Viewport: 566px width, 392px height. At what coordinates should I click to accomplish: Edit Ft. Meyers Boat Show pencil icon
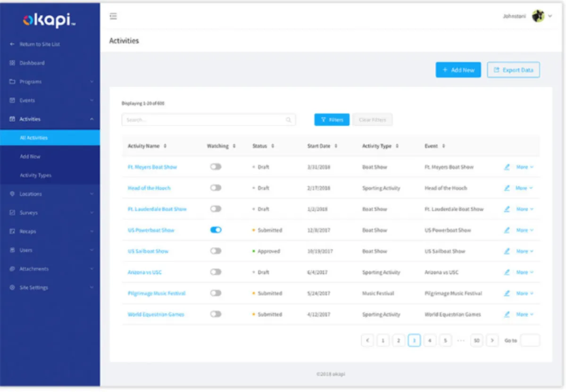[x=507, y=167]
